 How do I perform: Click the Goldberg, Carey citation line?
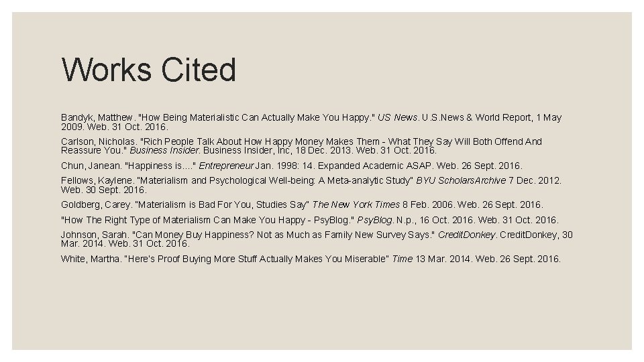(302, 204)
